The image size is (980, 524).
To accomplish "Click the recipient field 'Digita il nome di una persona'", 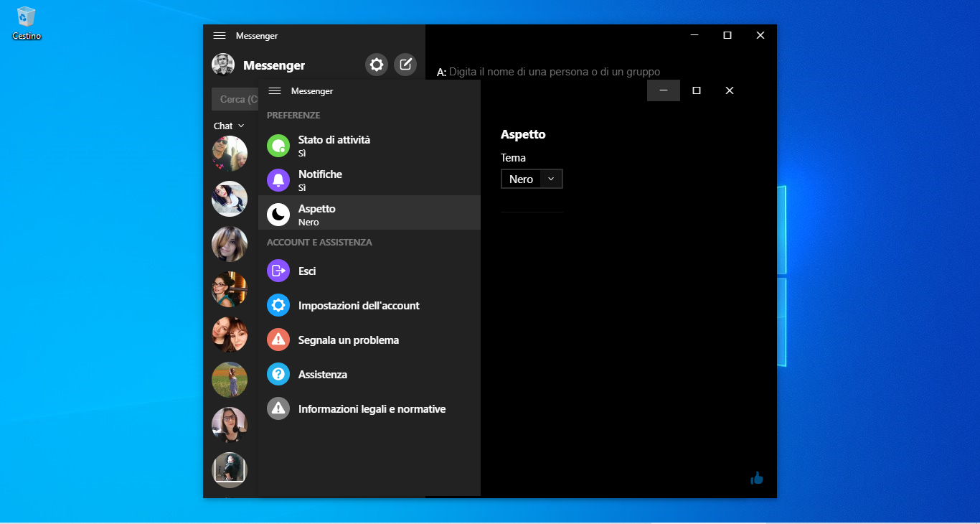I will [x=555, y=72].
